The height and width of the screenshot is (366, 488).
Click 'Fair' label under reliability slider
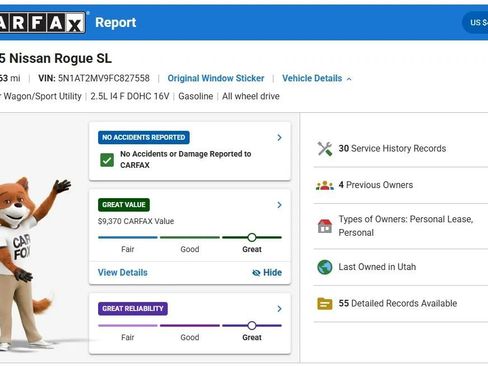click(x=128, y=337)
